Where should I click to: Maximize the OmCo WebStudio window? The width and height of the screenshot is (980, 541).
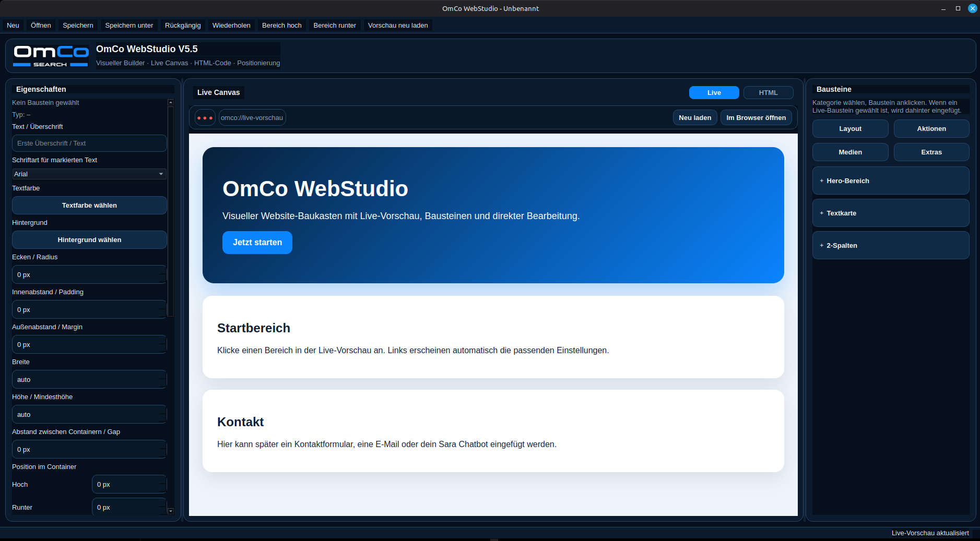pyautogui.click(x=958, y=8)
